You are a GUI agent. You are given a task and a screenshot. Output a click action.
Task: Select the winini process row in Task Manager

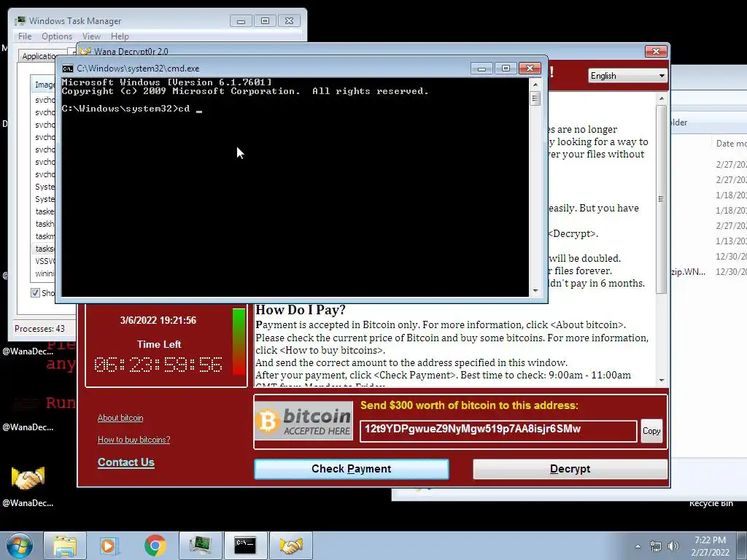pos(44,273)
